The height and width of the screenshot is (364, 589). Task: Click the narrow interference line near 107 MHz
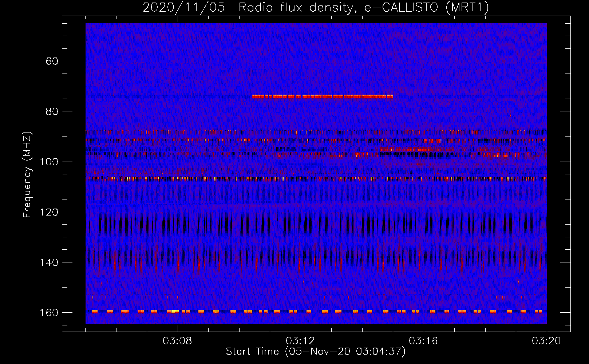316,179
